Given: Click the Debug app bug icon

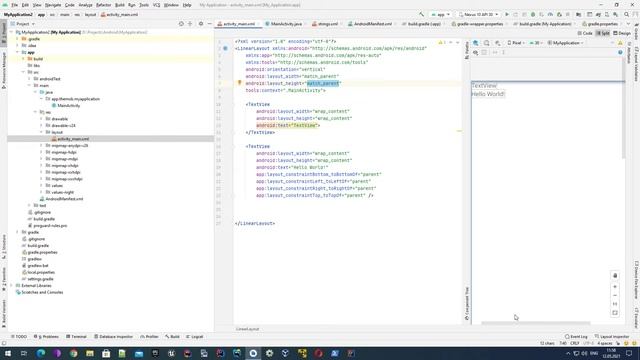Looking at the screenshot, I should point(533,14).
